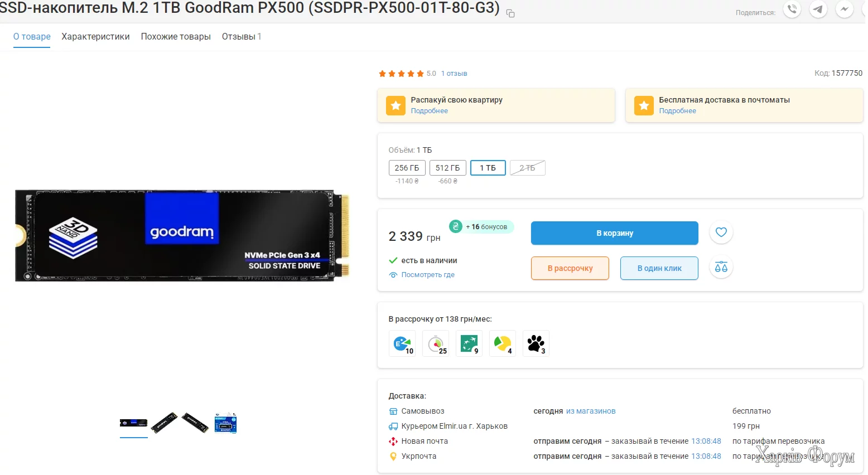Click the courier price '199 грн'
The image size is (868, 475).
(746, 426)
